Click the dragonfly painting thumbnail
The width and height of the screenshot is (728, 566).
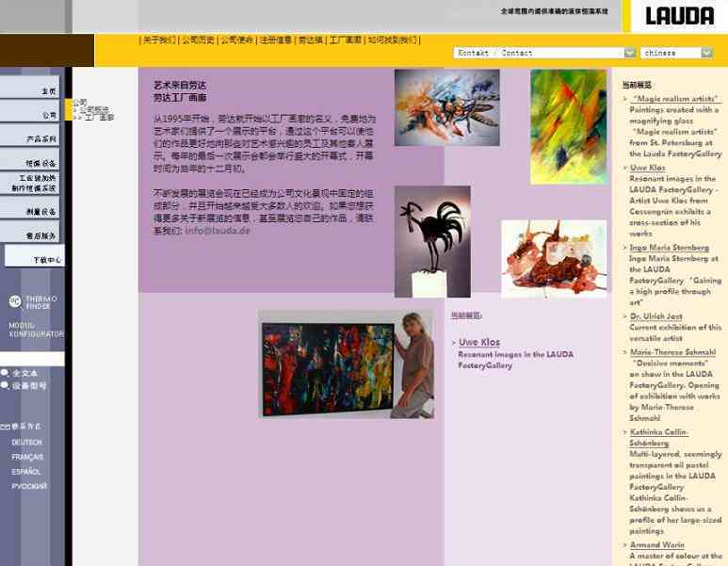(x=447, y=107)
